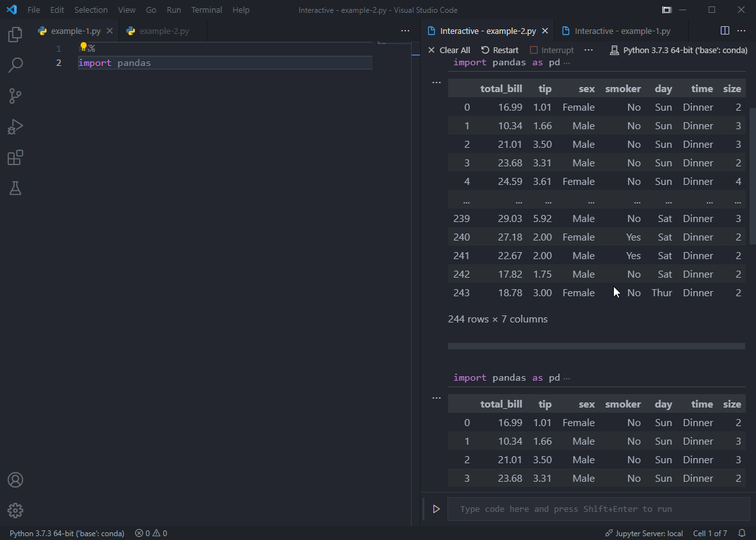Click the VS Code logo icon
756x540 pixels.
12,10
